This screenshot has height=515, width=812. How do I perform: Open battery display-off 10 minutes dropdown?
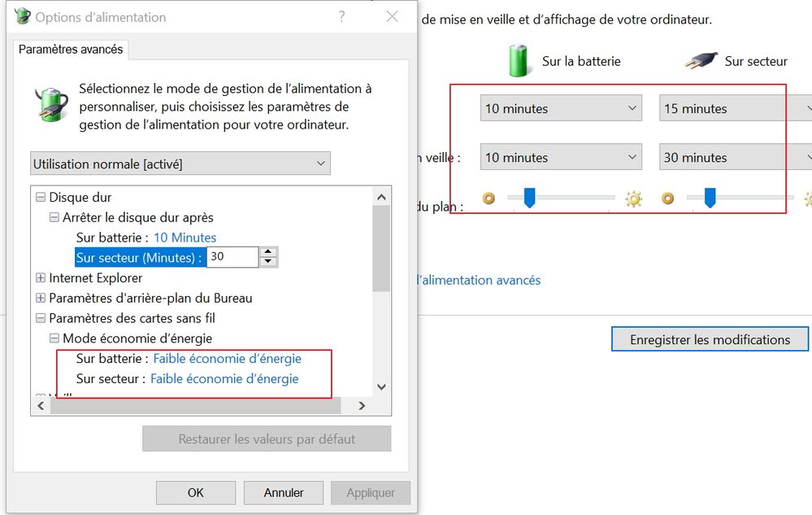561,108
